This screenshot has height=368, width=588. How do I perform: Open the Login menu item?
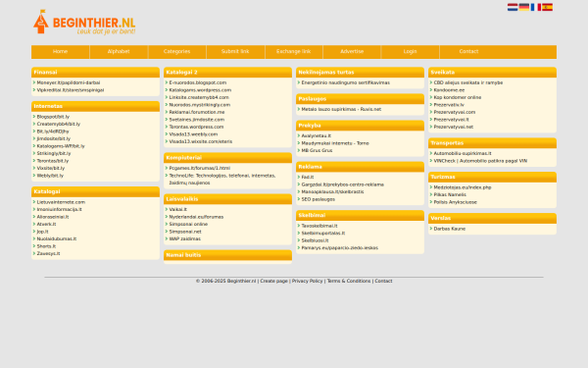[411, 51]
